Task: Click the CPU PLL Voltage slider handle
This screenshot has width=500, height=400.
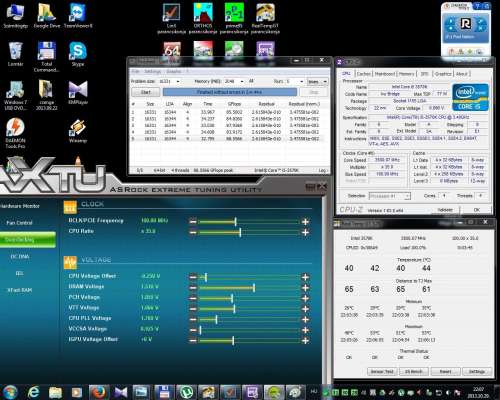Action: point(217,320)
